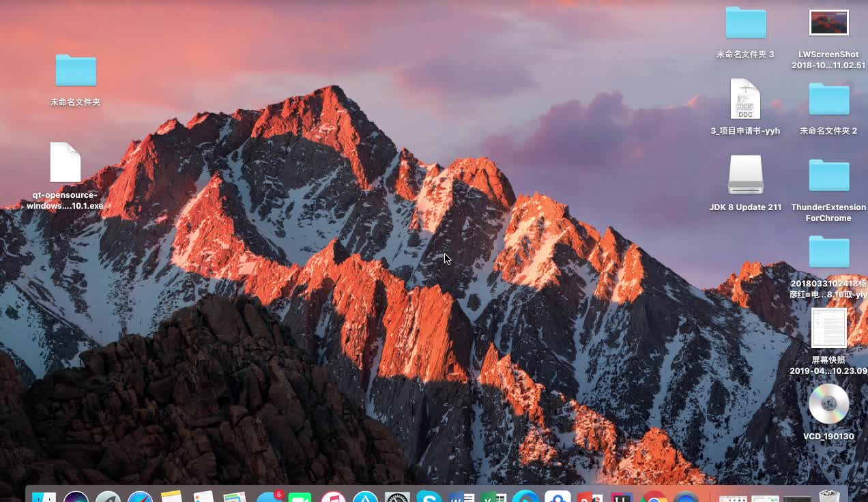Select the 2018033102418杨彦红 folder
The image size is (868, 502).
click(x=828, y=252)
